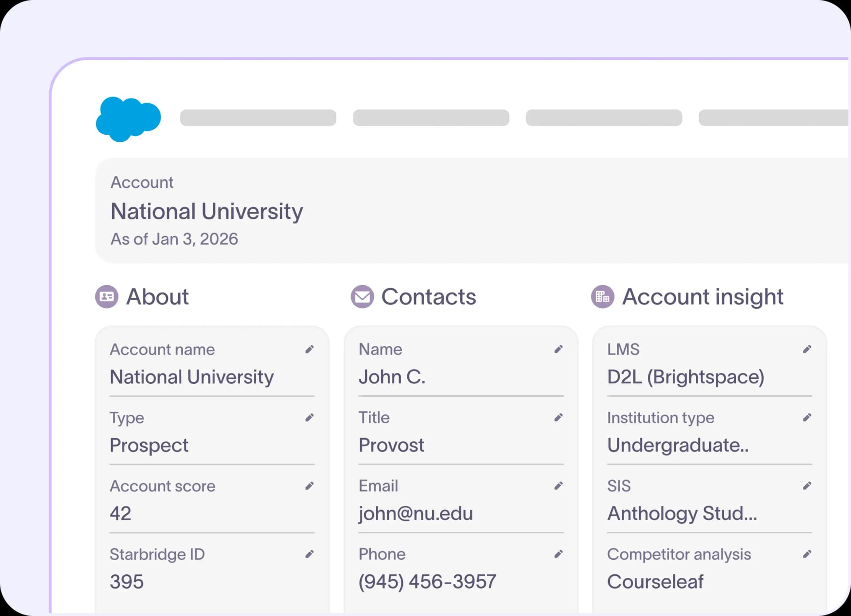Edit the LMS field pencil icon
This screenshot has width=851, height=616.
[x=807, y=350]
